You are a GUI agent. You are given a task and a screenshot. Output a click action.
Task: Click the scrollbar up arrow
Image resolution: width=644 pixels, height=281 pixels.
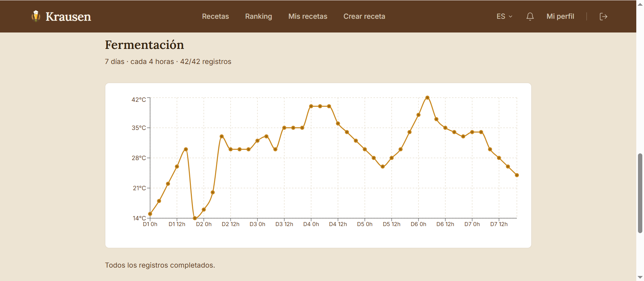(640, 4)
